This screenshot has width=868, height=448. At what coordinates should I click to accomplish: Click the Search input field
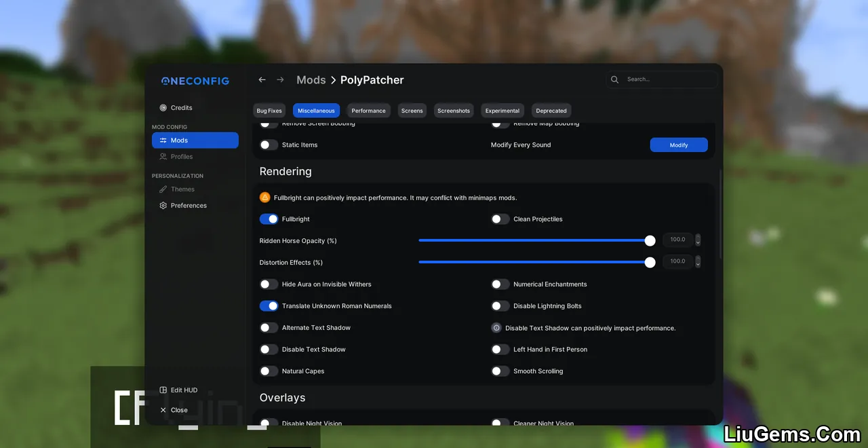662,79
